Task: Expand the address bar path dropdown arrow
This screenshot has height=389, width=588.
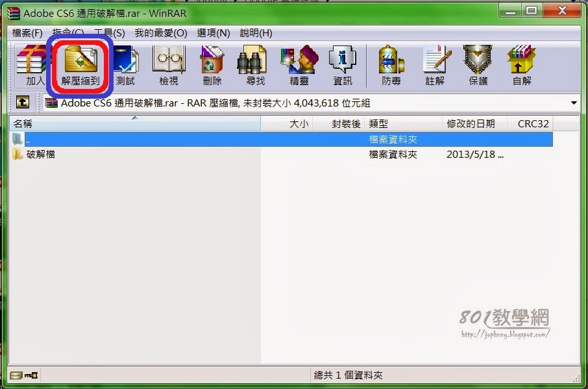Action: click(x=574, y=103)
